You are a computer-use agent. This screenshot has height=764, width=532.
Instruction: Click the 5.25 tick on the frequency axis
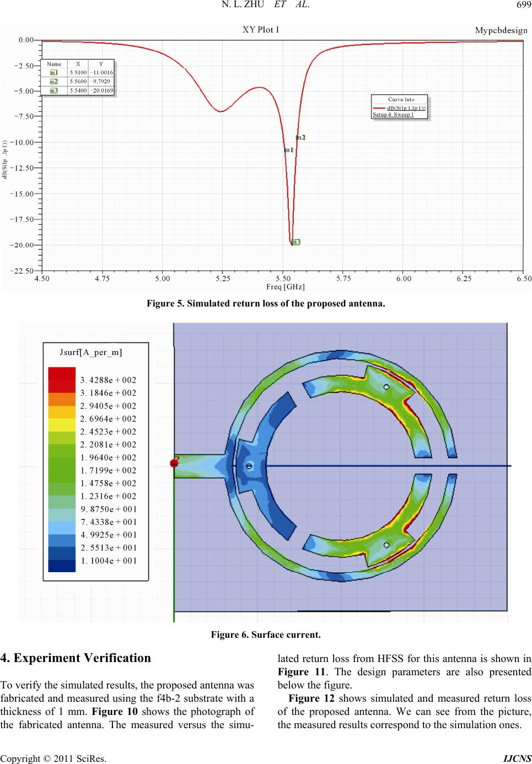point(223,279)
